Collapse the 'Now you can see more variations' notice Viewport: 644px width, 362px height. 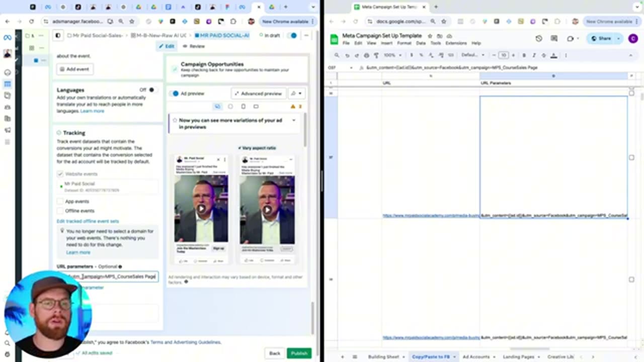(x=294, y=121)
